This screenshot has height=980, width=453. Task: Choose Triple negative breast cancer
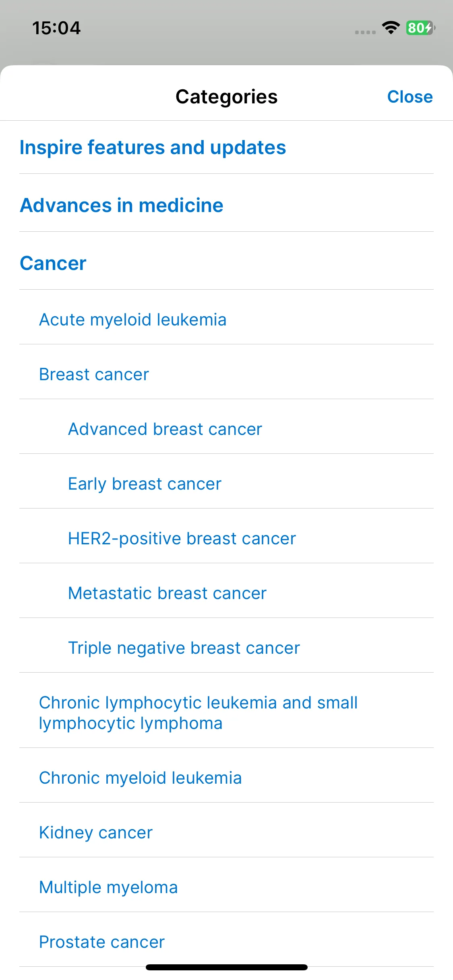(x=226, y=648)
